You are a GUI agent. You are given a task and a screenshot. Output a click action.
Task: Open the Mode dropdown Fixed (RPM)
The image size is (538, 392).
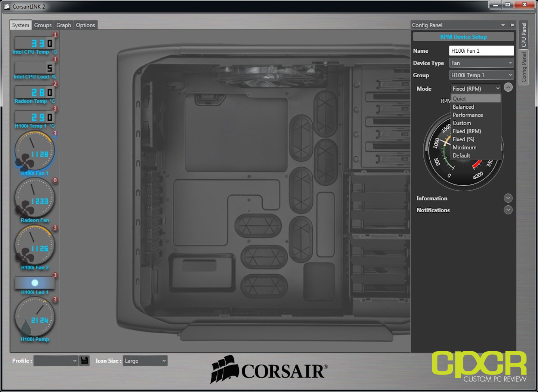point(476,89)
